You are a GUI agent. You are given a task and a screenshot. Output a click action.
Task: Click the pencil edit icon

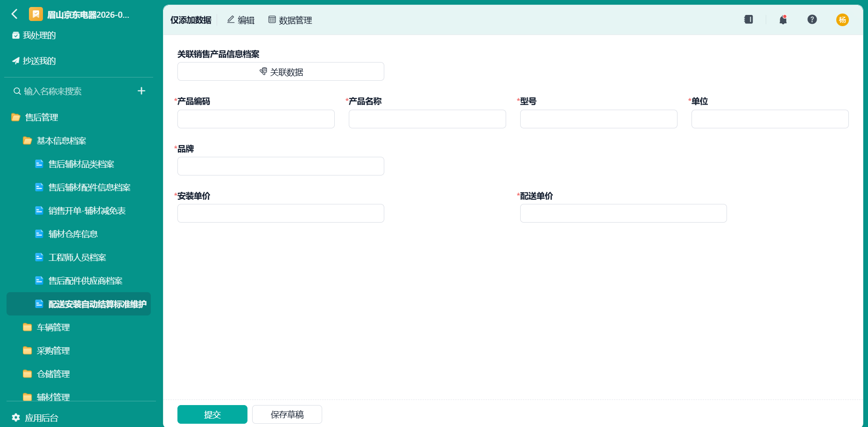231,19
